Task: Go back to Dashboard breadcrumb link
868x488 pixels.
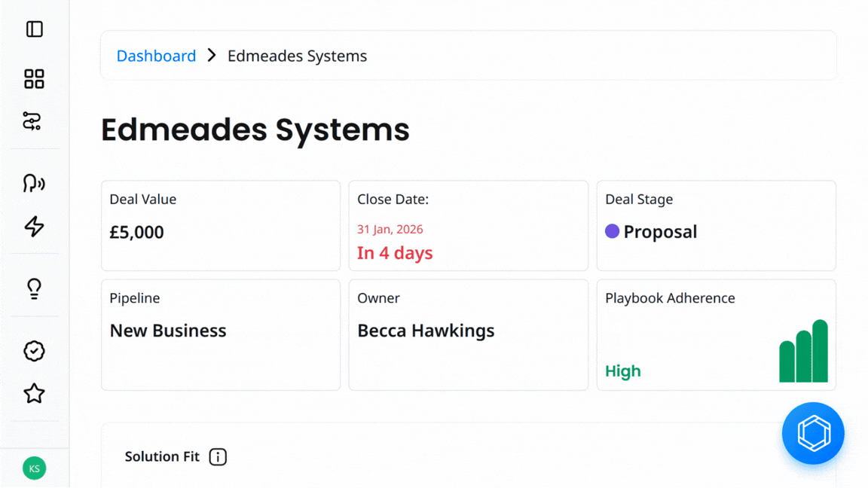Action: pyautogui.click(x=156, y=56)
